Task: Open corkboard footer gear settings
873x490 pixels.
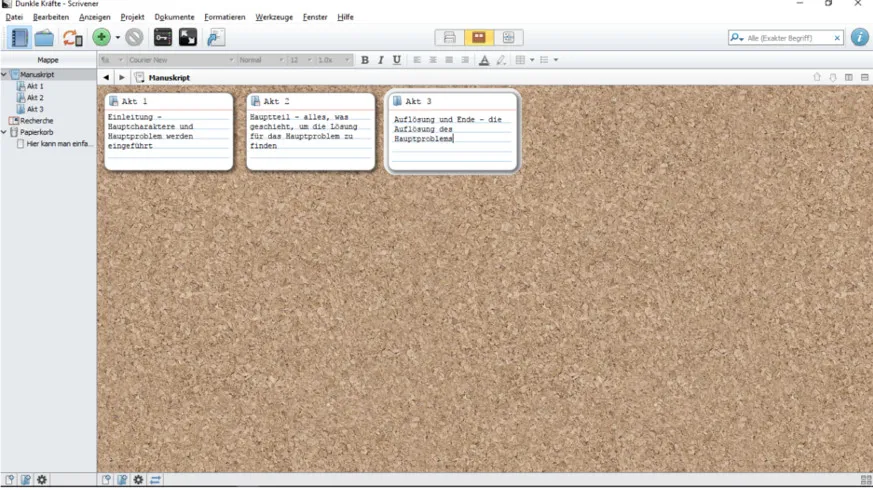Action: 138,479
